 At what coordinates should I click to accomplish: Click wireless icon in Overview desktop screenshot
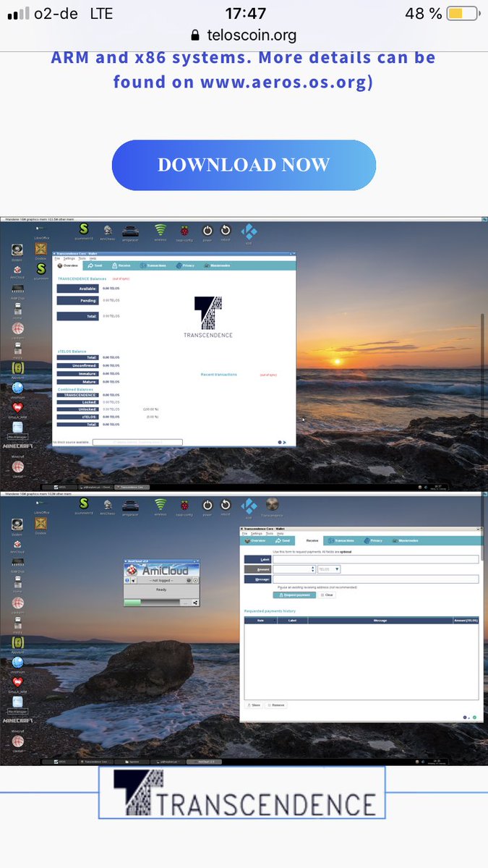[x=160, y=230]
